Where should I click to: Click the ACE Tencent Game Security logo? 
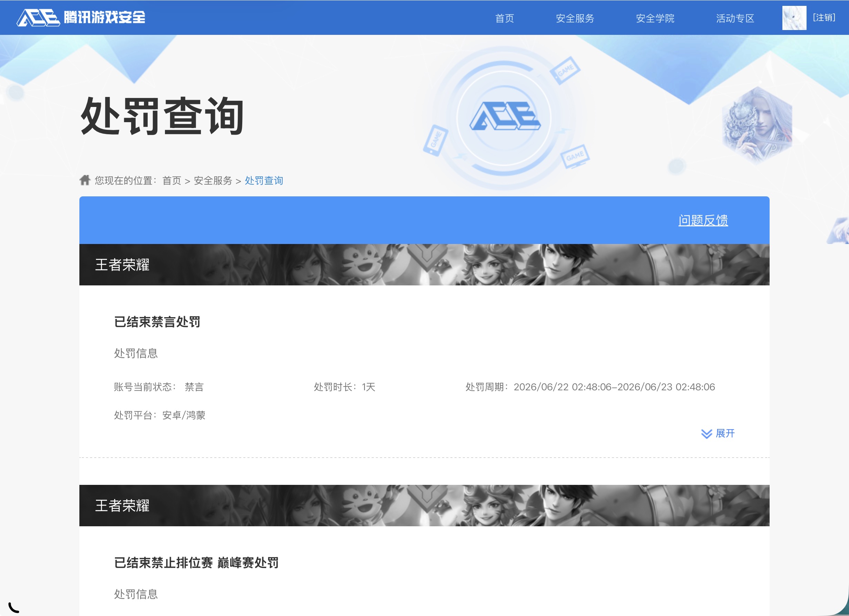click(x=81, y=18)
